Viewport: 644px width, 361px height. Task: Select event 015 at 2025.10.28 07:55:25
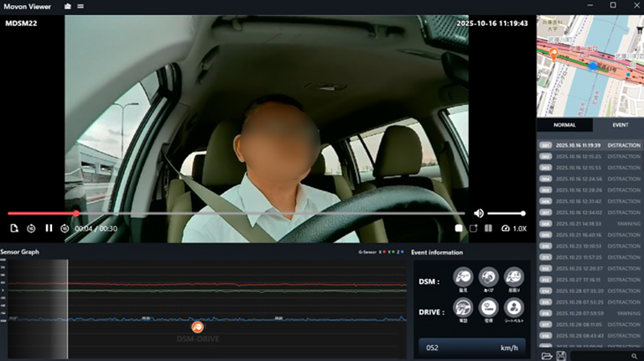click(590, 302)
